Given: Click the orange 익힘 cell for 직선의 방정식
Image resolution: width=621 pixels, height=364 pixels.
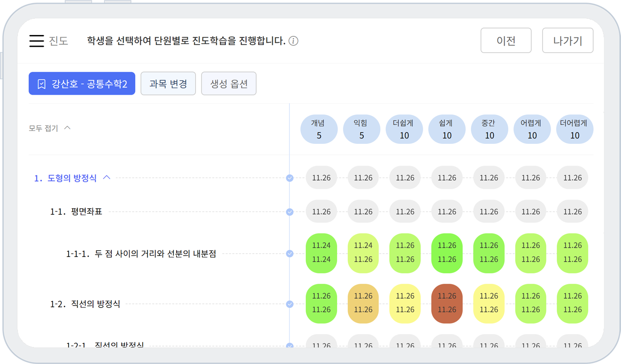Looking at the screenshot, I should (x=363, y=303).
